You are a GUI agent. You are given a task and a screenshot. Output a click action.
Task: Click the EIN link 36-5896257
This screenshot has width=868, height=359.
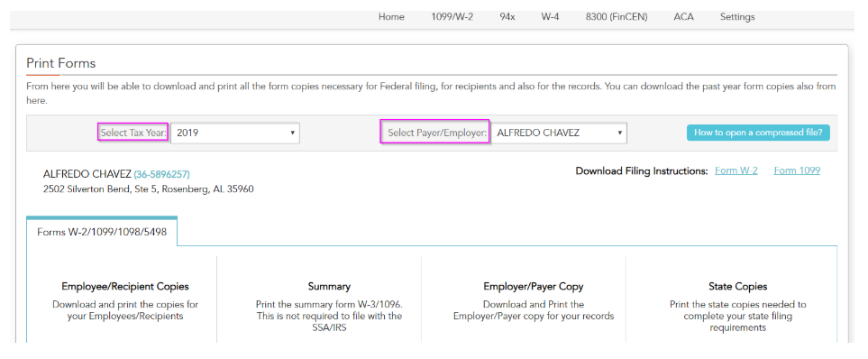[161, 174]
